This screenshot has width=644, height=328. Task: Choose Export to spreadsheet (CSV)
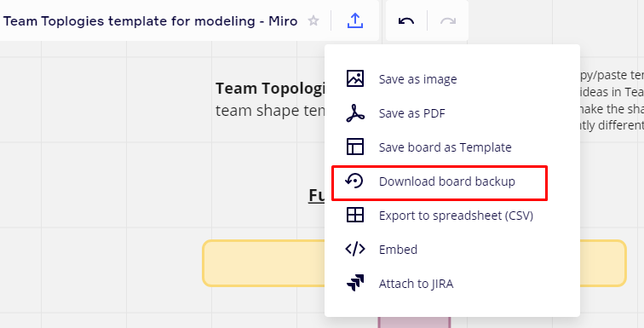click(456, 216)
